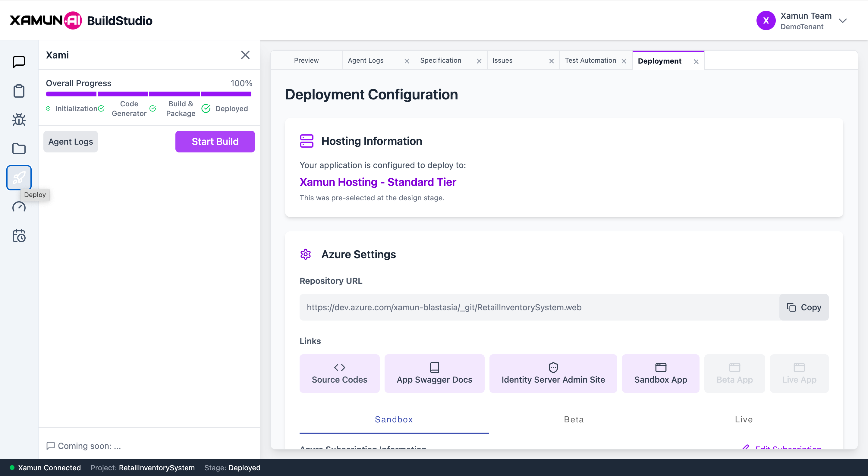The height and width of the screenshot is (476, 868).
Task: Click the Xamun Hosting - Standard Tier text
Action: pyautogui.click(x=378, y=182)
